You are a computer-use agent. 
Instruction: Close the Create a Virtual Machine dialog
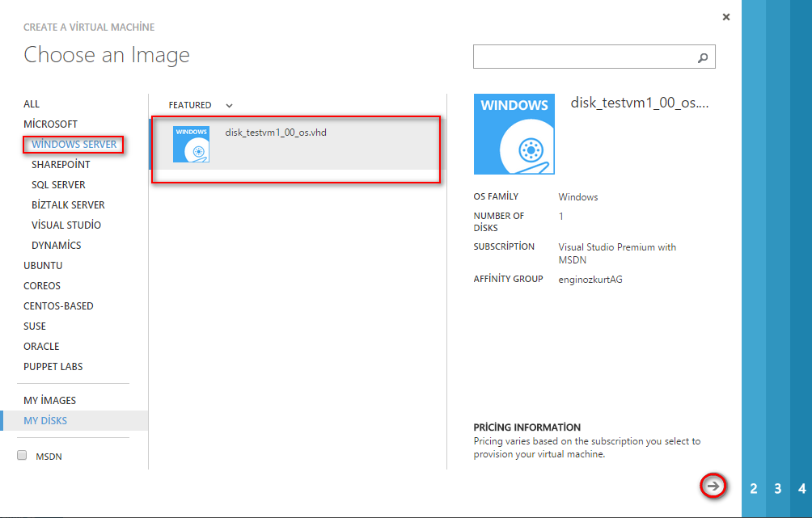coord(726,17)
